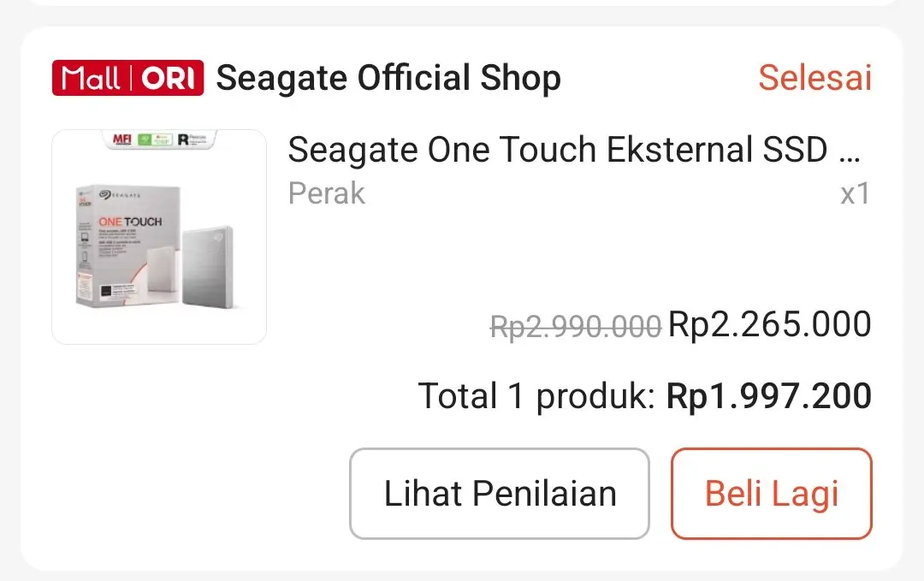Tap the Total 1 produk label

(537, 396)
